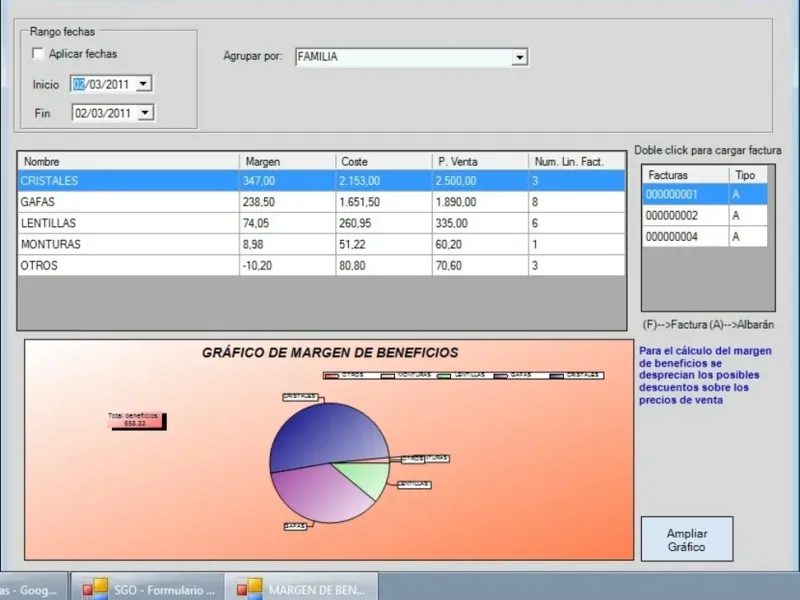This screenshot has height=600, width=800.
Task: Click the MONTURAS legend swatch
Action: tap(388, 376)
